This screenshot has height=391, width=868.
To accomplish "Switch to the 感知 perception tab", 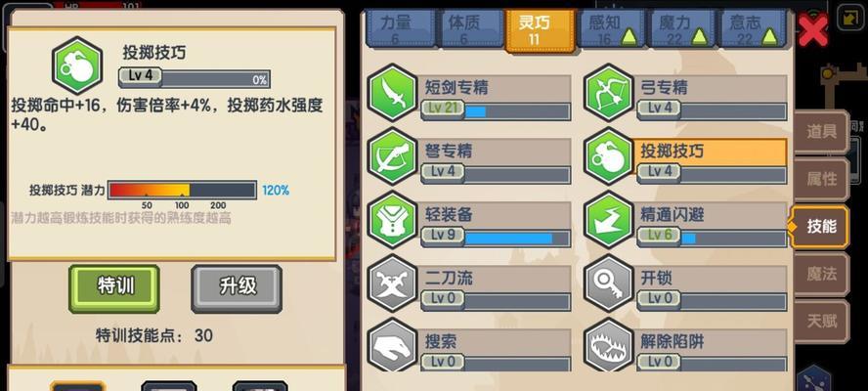I will pos(610,28).
